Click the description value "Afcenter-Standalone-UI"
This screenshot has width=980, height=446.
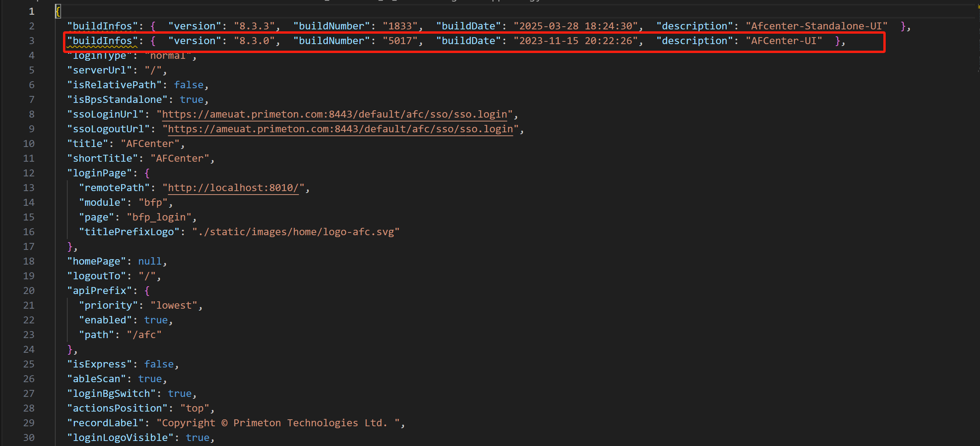816,26
